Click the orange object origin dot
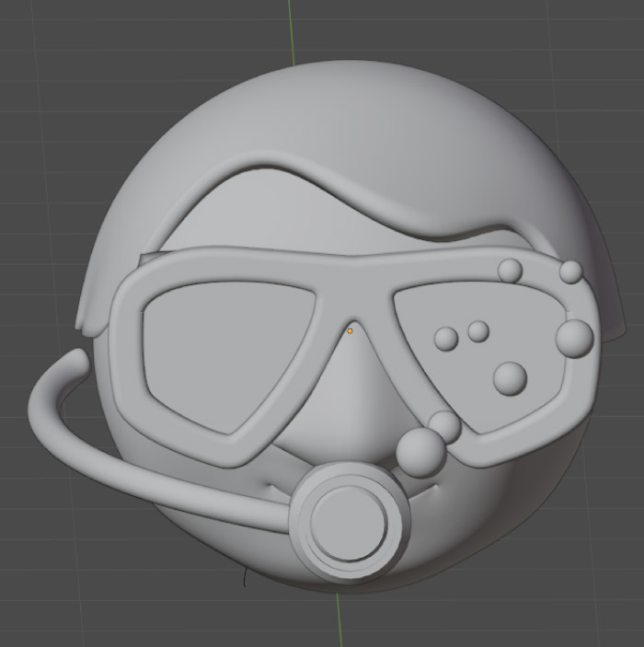This screenshot has height=647, width=644. 350,331
